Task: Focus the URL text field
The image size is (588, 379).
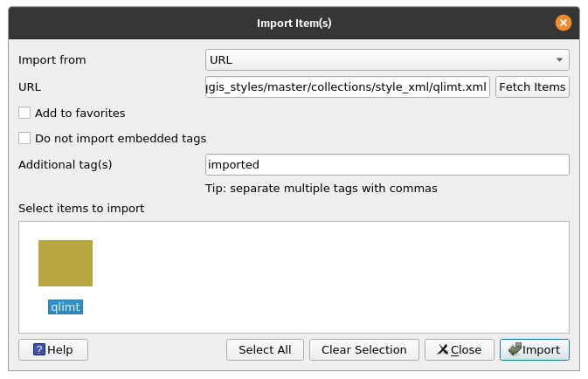Action: click(x=348, y=86)
